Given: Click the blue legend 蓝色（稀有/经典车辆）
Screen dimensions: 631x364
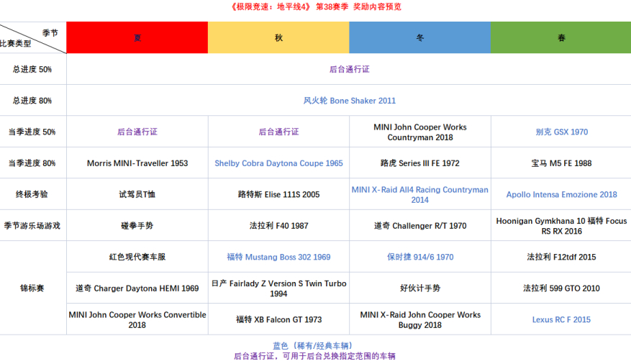Looking at the screenshot, I should pos(314,346).
